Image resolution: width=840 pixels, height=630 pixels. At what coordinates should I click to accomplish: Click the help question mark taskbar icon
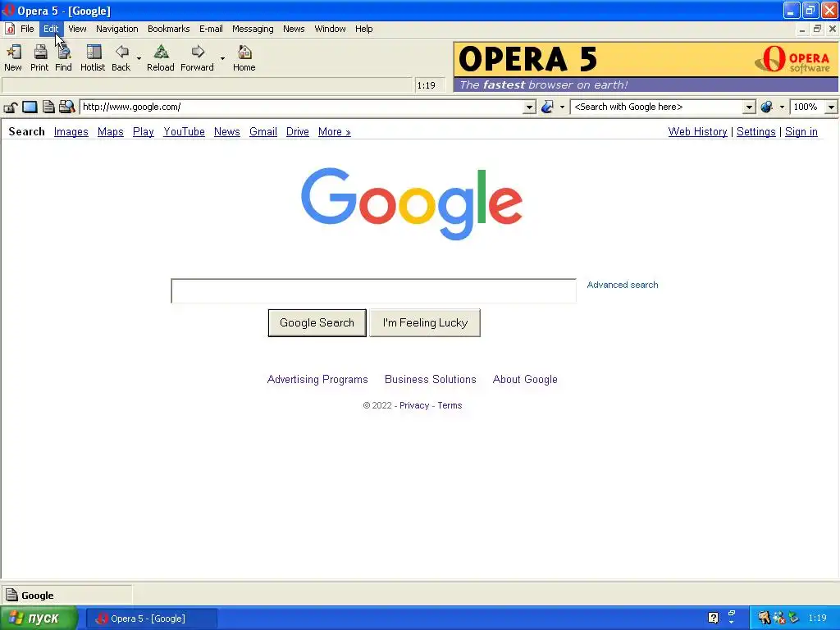tap(713, 618)
